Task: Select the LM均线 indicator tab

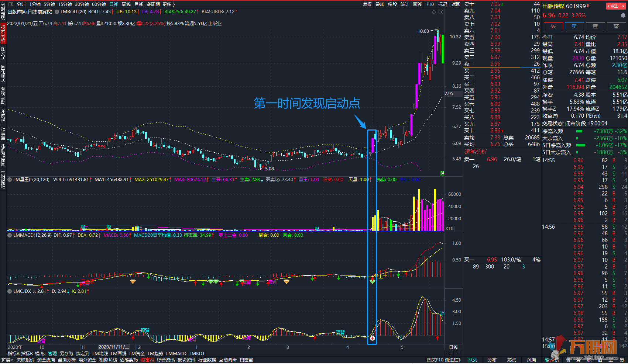Action: point(100,353)
